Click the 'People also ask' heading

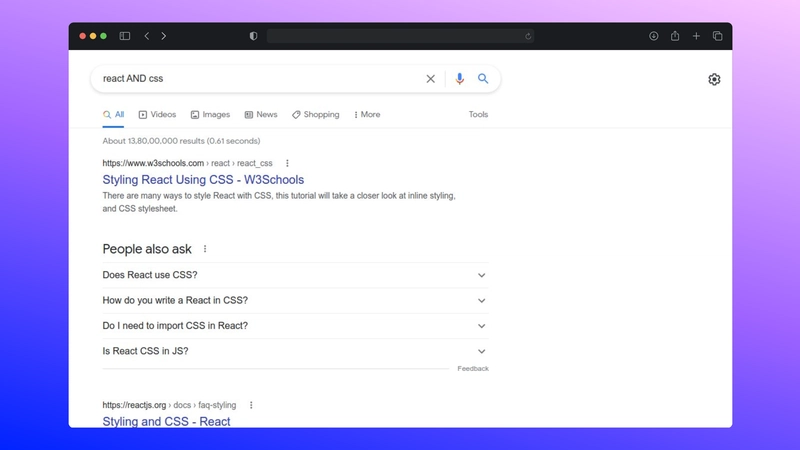[147, 249]
